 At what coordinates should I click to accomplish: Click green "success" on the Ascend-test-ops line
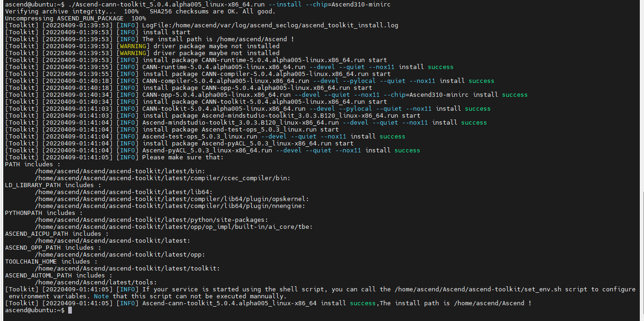click(x=392, y=136)
